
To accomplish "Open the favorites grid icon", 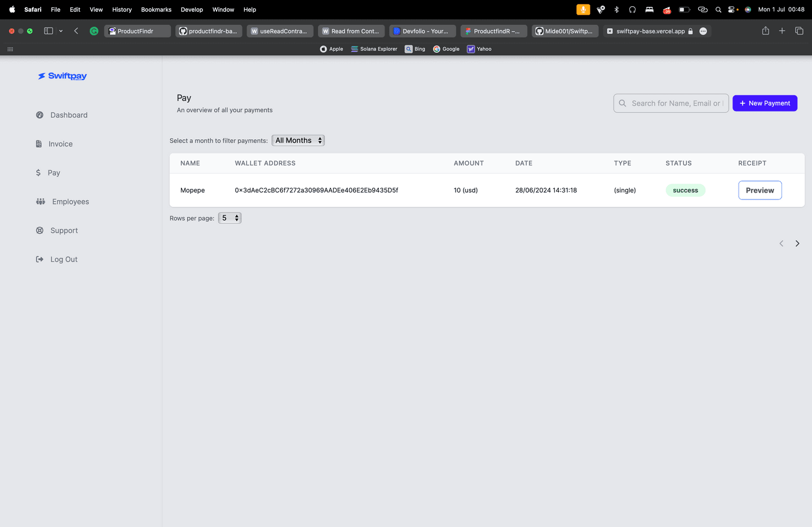I will [10, 49].
